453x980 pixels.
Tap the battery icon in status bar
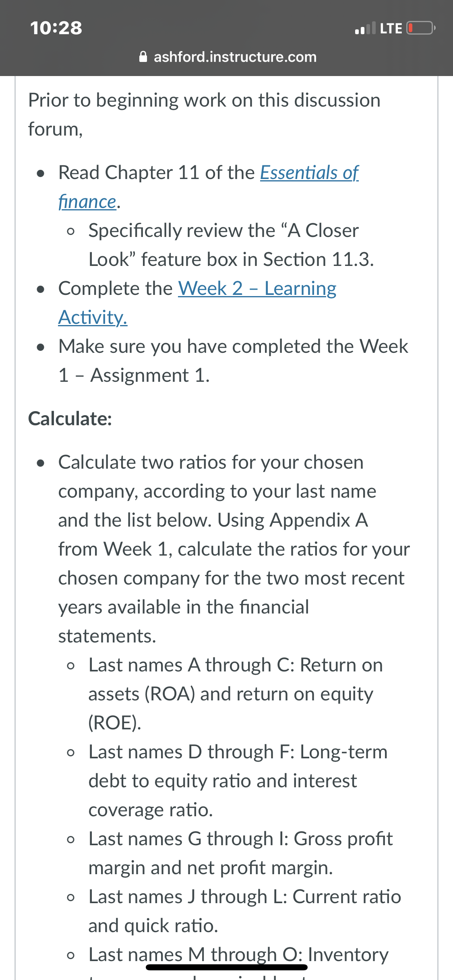tap(421, 28)
